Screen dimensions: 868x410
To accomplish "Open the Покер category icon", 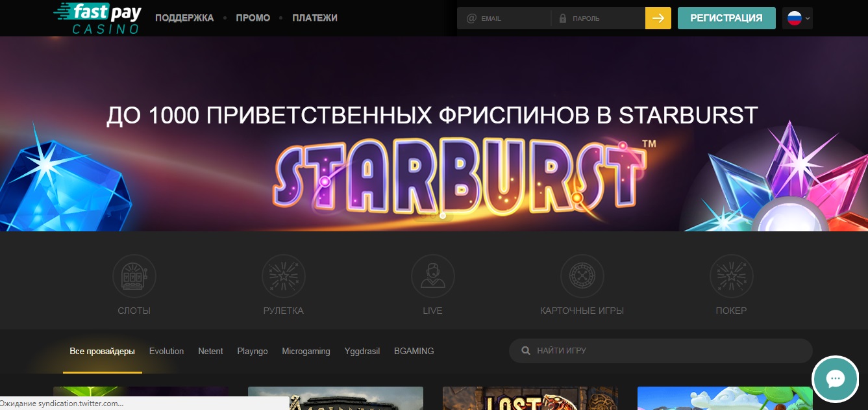I will tap(732, 276).
